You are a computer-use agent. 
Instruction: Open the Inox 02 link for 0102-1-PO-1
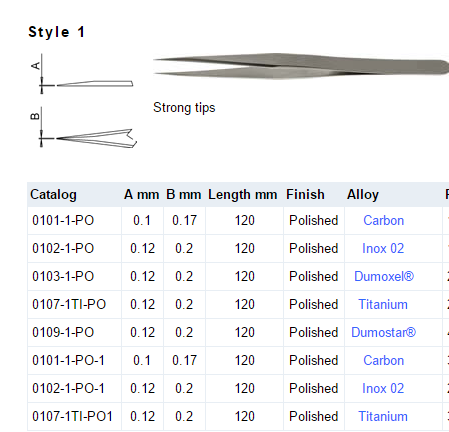383,389
